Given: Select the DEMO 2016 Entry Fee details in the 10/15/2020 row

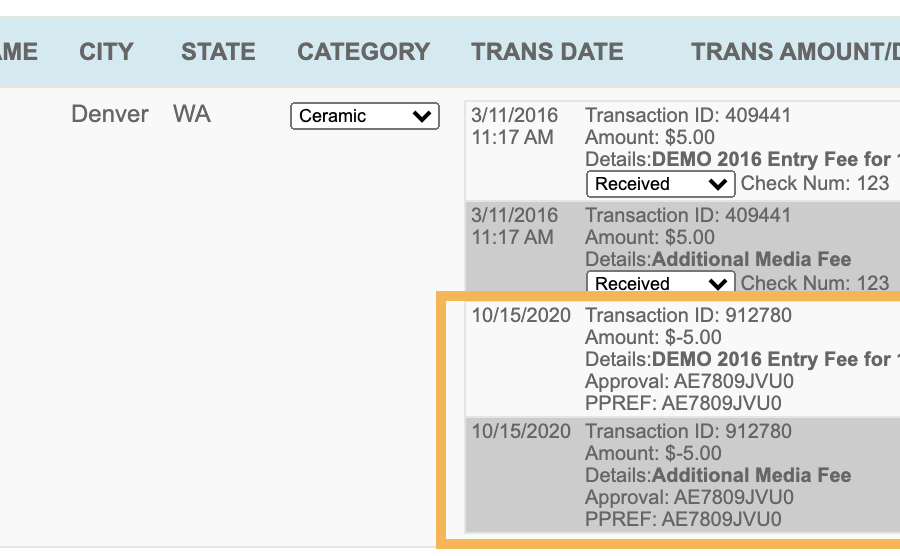Looking at the screenshot, I should point(776,359).
